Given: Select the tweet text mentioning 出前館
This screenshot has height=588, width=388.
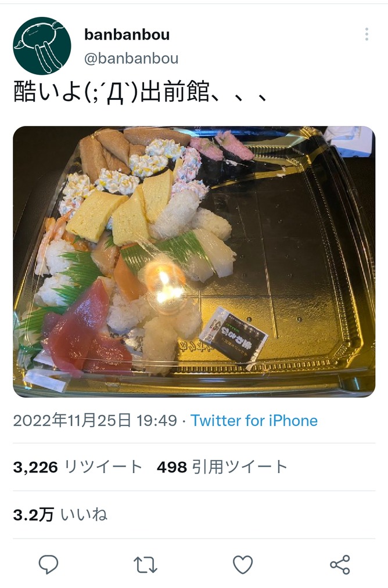Looking at the screenshot, I should (141, 91).
